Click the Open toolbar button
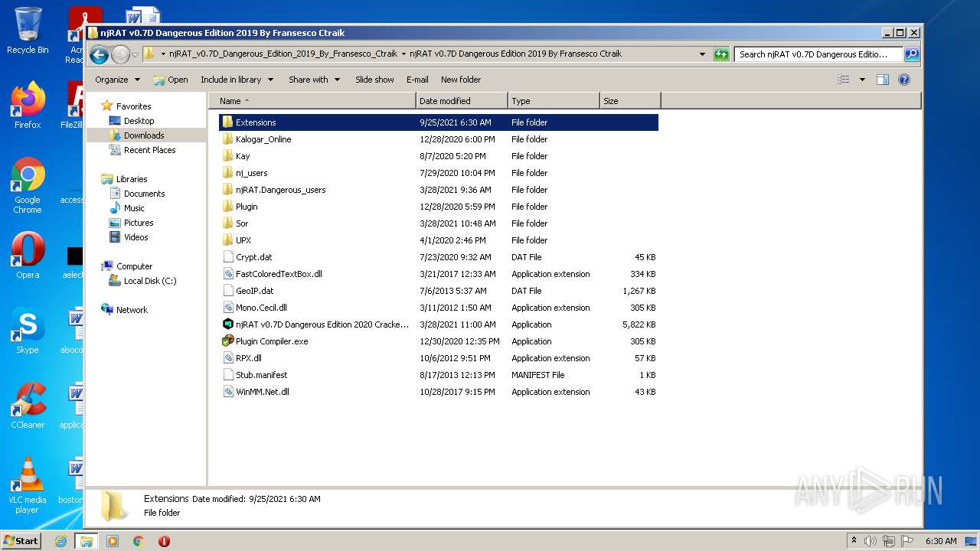Image resolution: width=980 pixels, height=551 pixels. point(171,80)
